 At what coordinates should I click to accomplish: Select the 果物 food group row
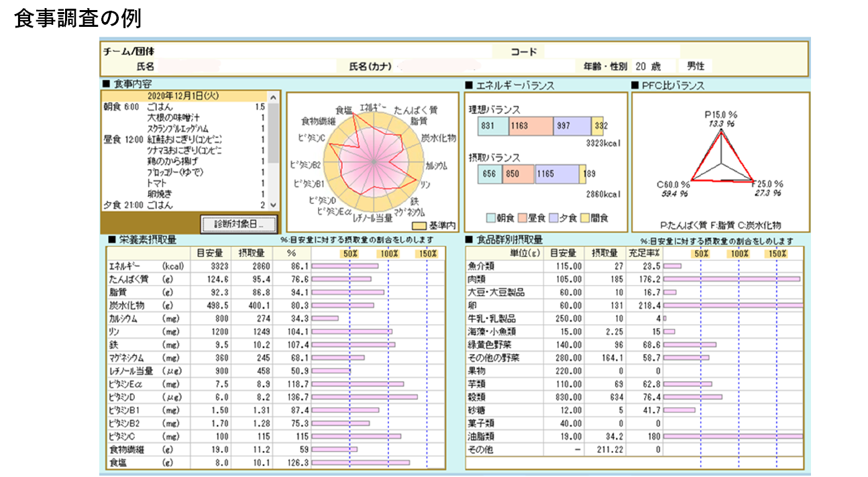(x=635, y=371)
